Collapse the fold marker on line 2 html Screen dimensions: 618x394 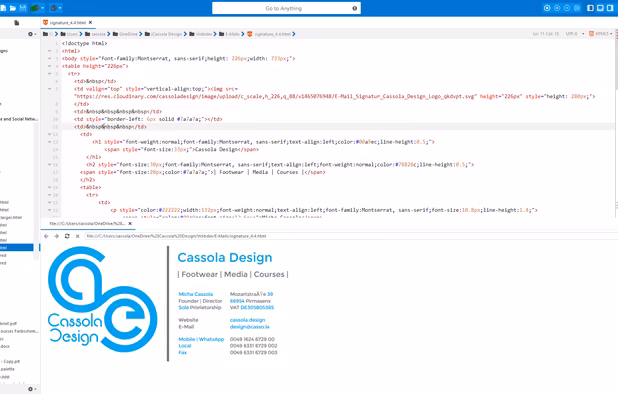pos(50,51)
